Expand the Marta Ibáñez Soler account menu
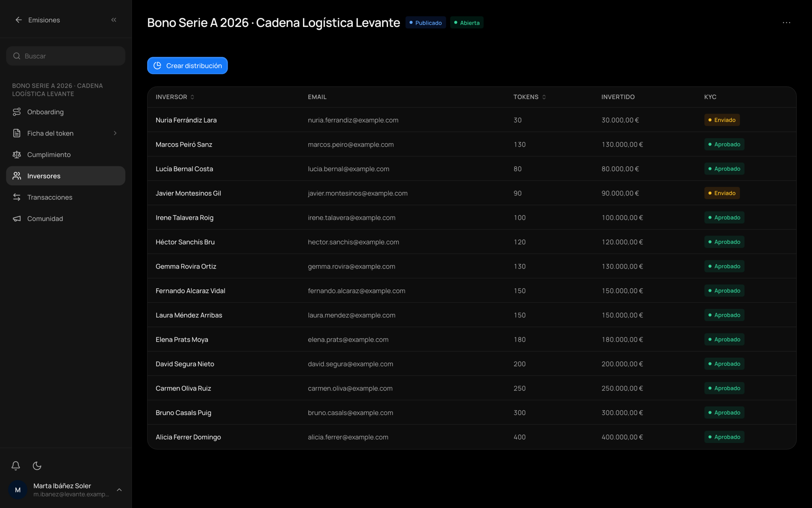This screenshot has width=812, height=508. (x=119, y=490)
